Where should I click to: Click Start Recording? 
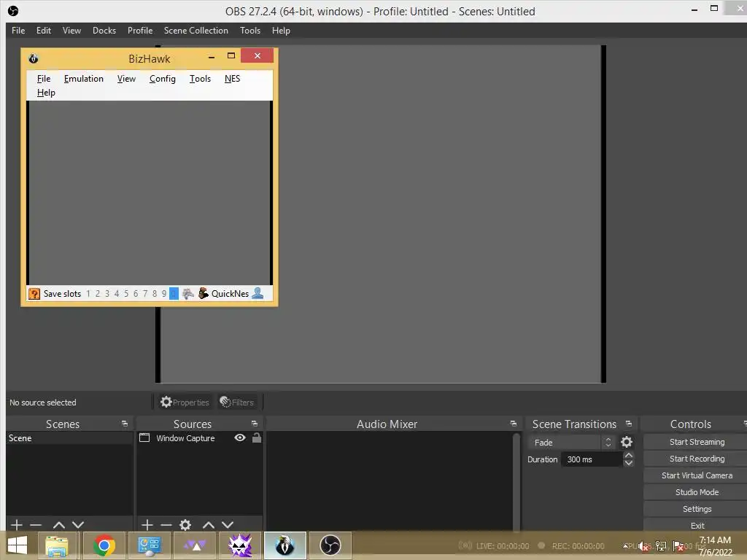click(x=697, y=459)
